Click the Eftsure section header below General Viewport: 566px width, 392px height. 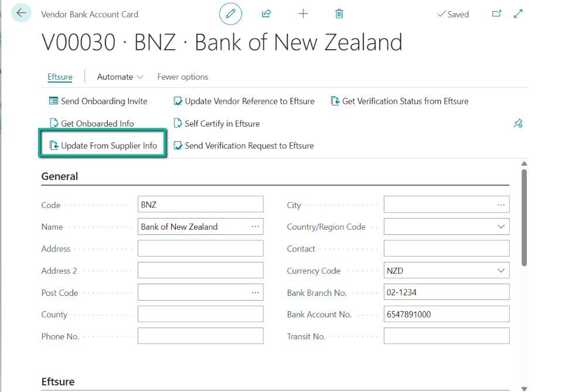tap(58, 381)
